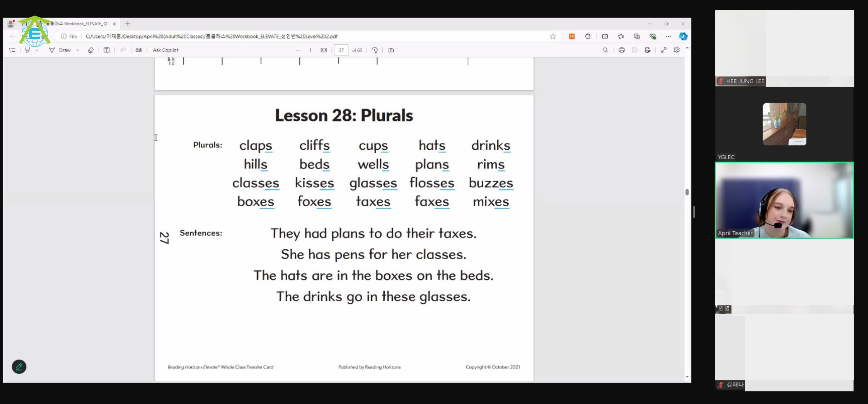Image resolution: width=868 pixels, height=404 pixels.
Task: Expand the Draw tool options arrow
Action: pos(78,50)
